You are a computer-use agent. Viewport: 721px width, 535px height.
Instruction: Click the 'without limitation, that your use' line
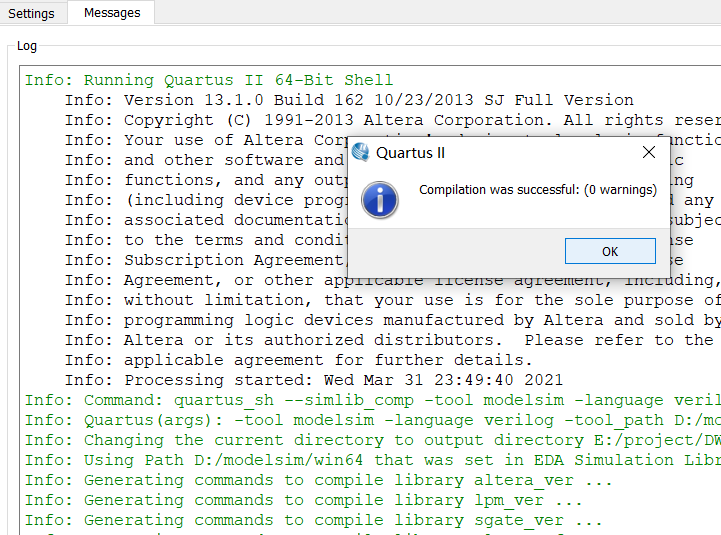tap(393, 300)
